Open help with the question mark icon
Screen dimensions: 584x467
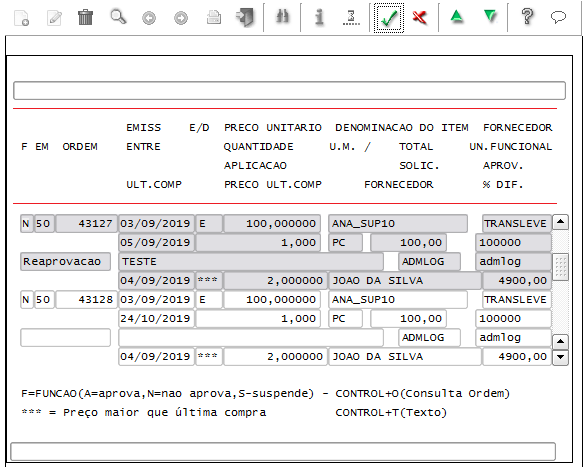tap(527, 17)
